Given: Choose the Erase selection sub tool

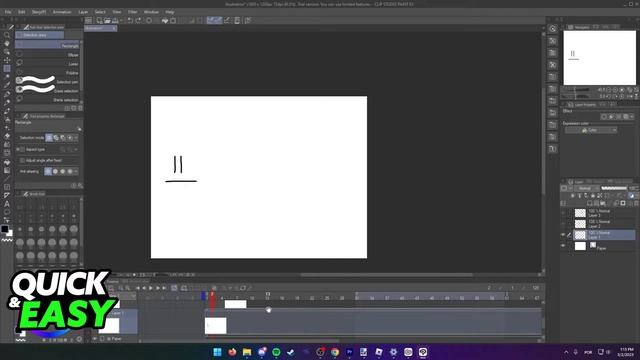Looking at the screenshot, I should pyautogui.click(x=47, y=90).
